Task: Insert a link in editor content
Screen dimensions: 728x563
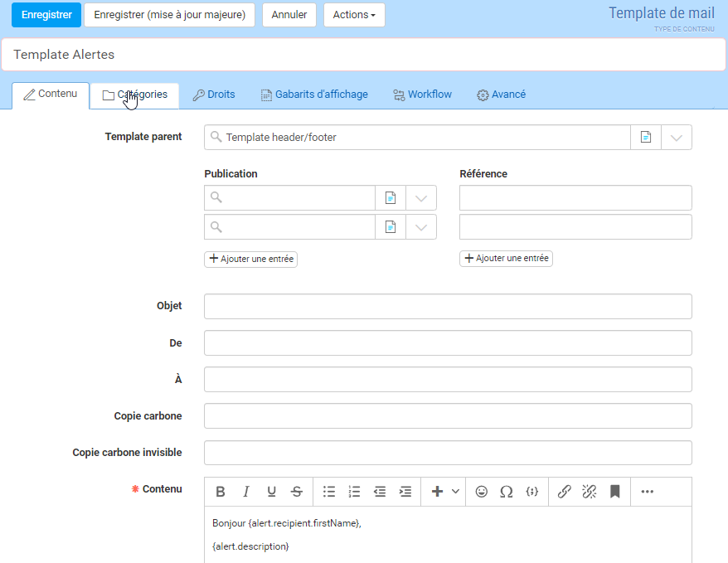Action: pos(564,492)
